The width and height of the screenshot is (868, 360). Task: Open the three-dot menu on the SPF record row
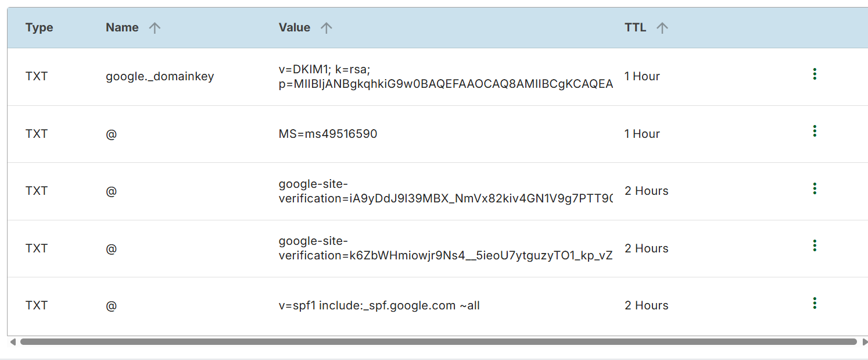(815, 302)
